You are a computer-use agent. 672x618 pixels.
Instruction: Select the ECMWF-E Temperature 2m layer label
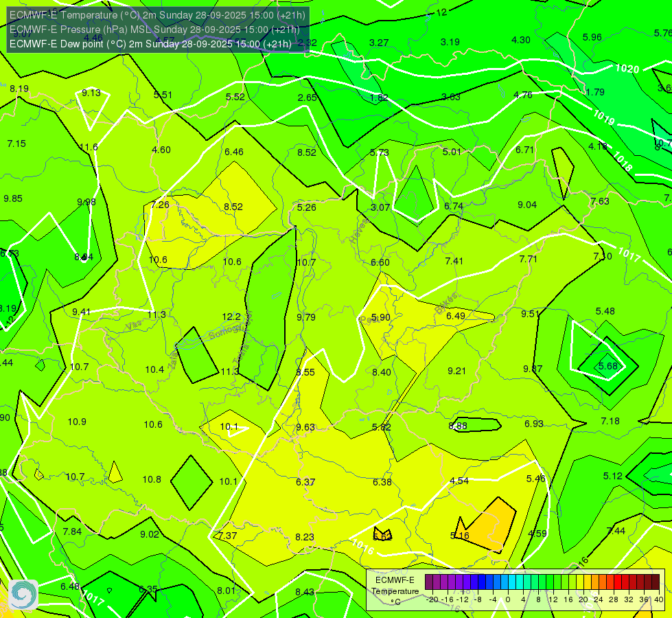click(157, 15)
